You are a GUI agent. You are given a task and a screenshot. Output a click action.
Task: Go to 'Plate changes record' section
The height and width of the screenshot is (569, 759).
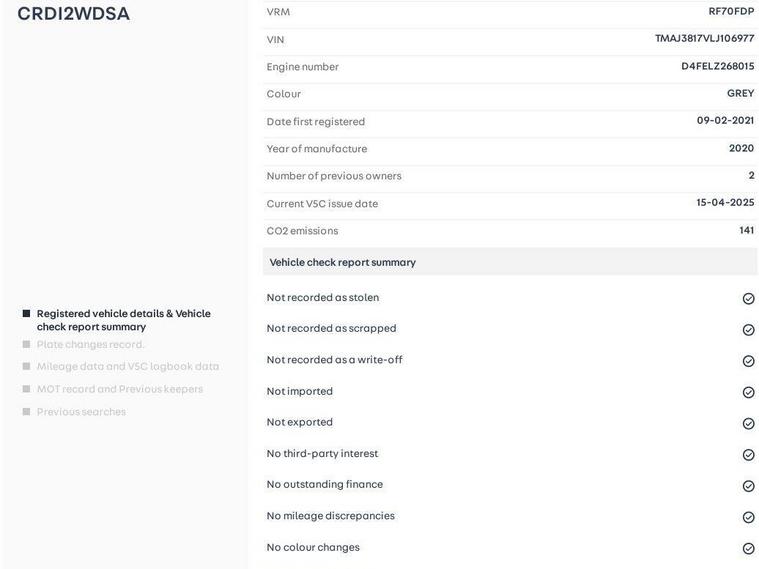[x=90, y=344]
